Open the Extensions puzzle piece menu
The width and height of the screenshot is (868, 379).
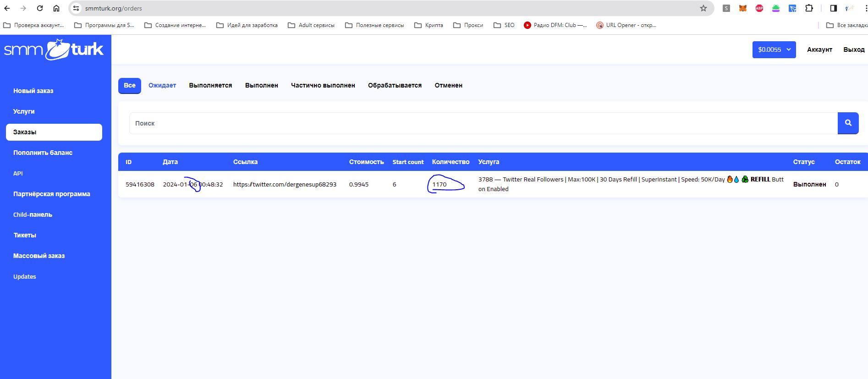pyautogui.click(x=809, y=8)
